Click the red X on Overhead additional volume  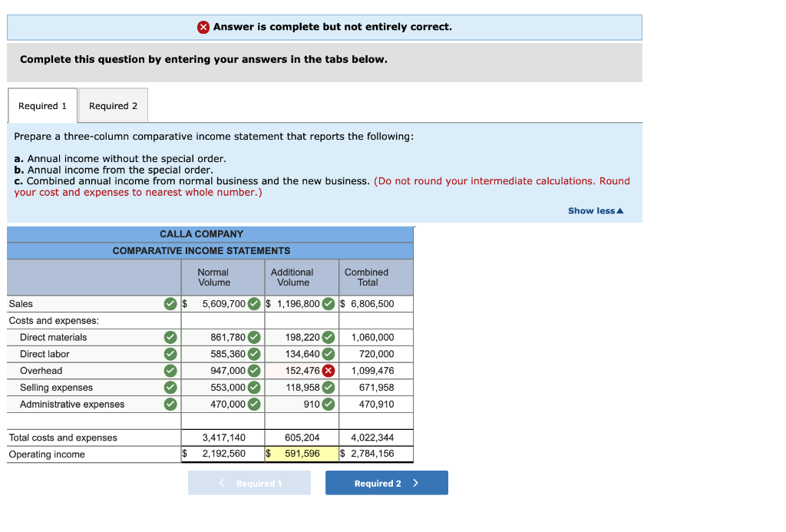pyautogui.click(x=330, y=370)
